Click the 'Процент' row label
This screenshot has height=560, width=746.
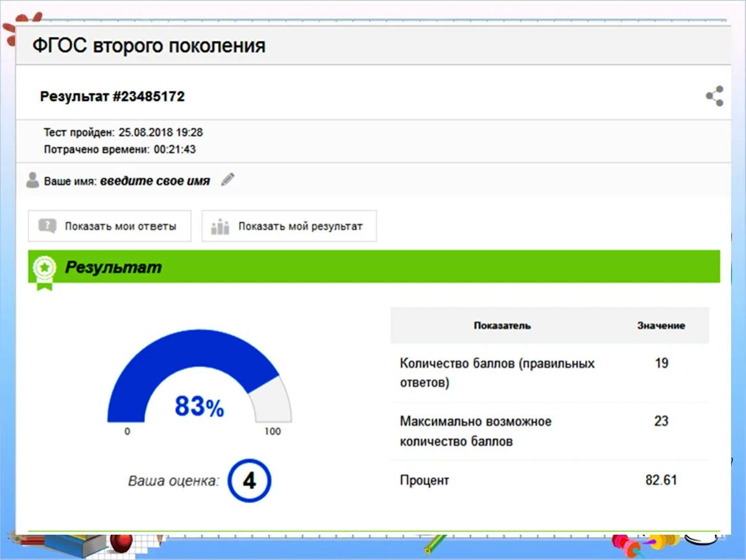click(x=424, y=481)
